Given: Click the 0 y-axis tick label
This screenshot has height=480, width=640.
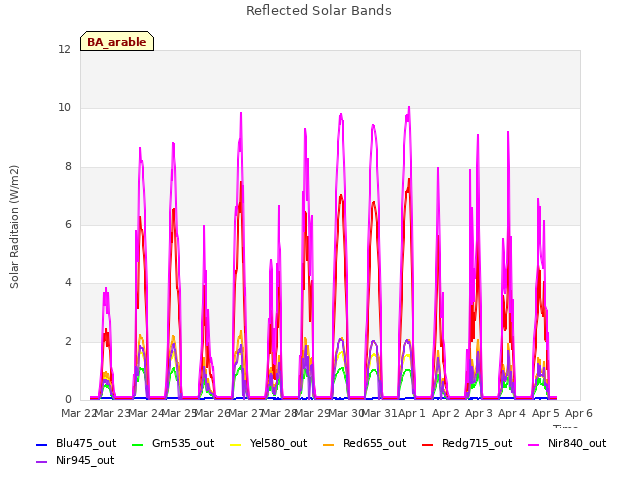Looking at the screenshot, I should (68, 400).
